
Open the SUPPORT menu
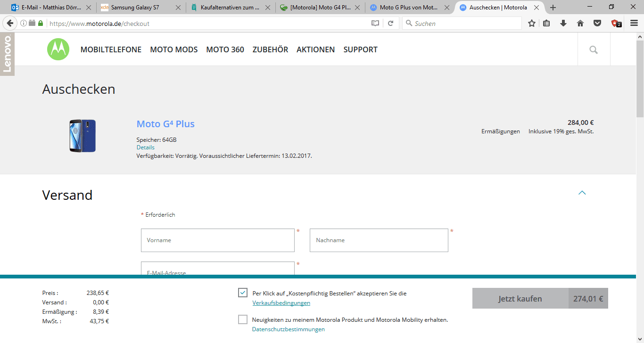pyautogui.click(x=360, y=49)
